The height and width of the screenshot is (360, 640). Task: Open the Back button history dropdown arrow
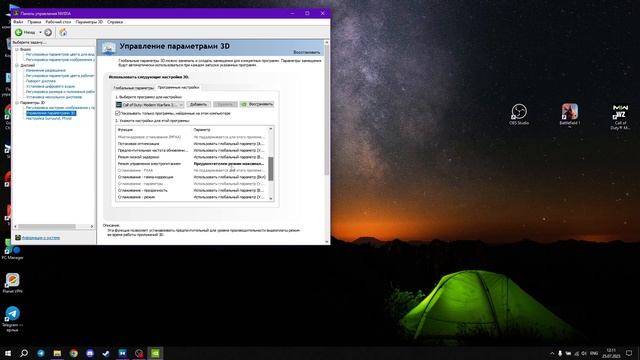click(40, 32)
